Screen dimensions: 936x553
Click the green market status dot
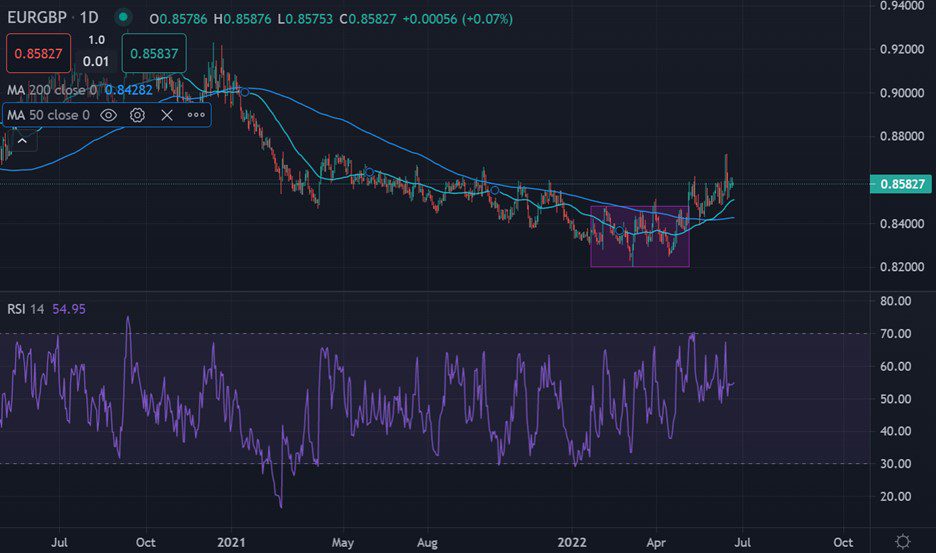click(x=123, y=17)
